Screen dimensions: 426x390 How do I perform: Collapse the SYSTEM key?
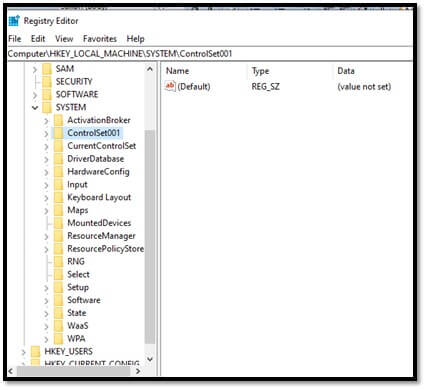(35, 108)
